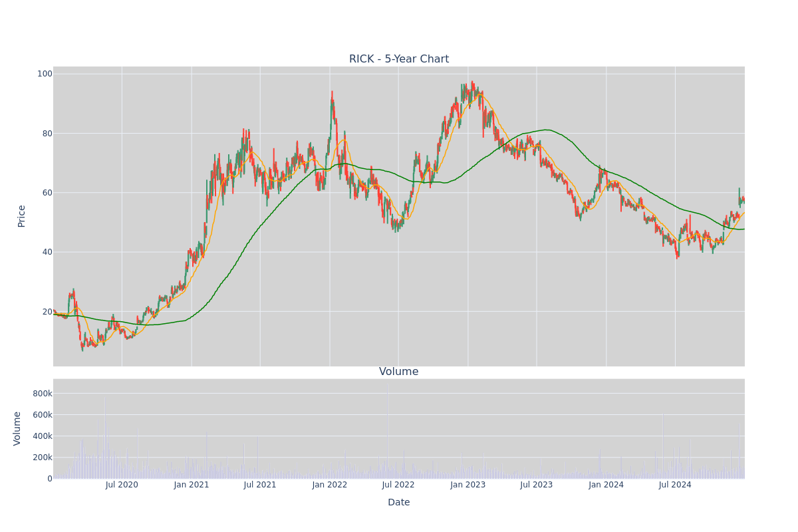Click the volume axis value 0
The image size is (798, 532).
click(50, 479)
